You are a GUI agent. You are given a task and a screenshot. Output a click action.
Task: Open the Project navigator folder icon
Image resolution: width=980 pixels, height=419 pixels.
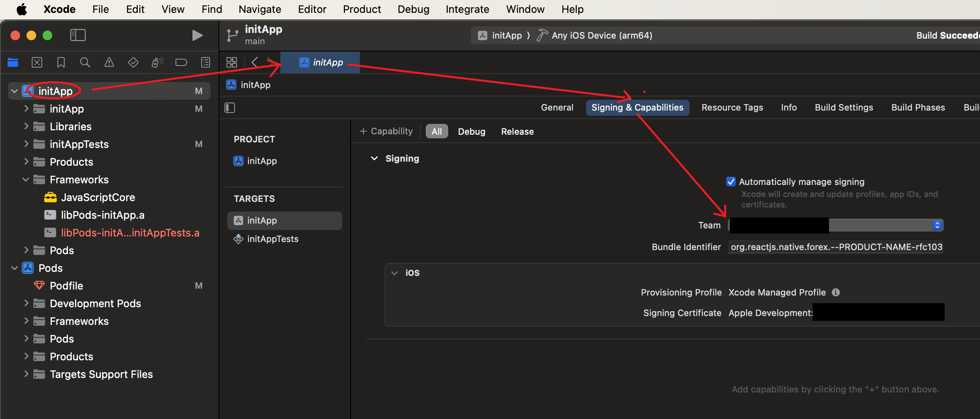[x=13, y=62]
